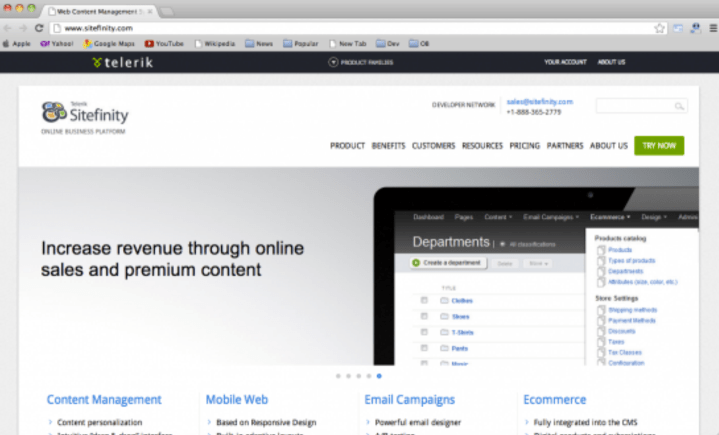Click the user profile icon in the toolbar
The image size is (719, 435).
pos(696,28)
